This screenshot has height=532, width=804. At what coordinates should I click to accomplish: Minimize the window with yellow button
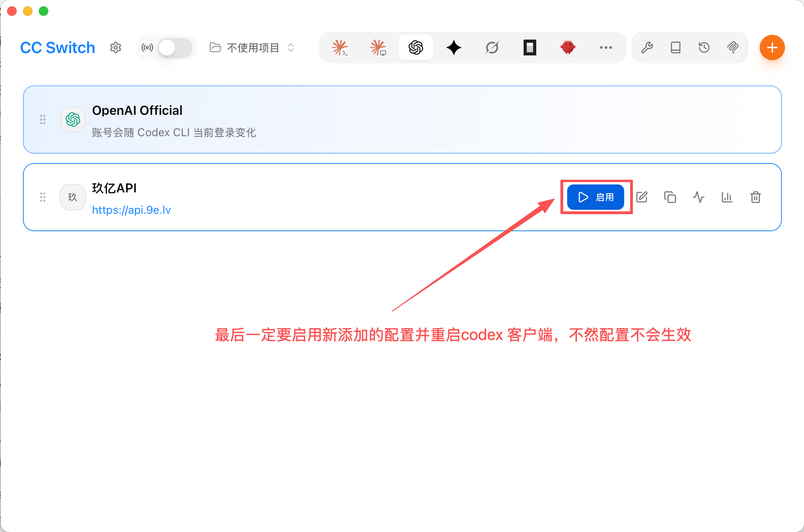pos(28,11)
